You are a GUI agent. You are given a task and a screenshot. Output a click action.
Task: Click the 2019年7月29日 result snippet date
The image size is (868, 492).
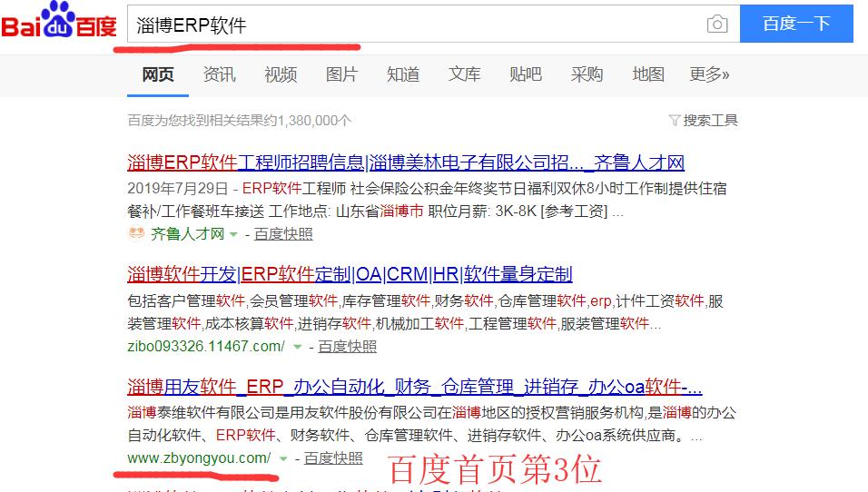coord(178,189)
